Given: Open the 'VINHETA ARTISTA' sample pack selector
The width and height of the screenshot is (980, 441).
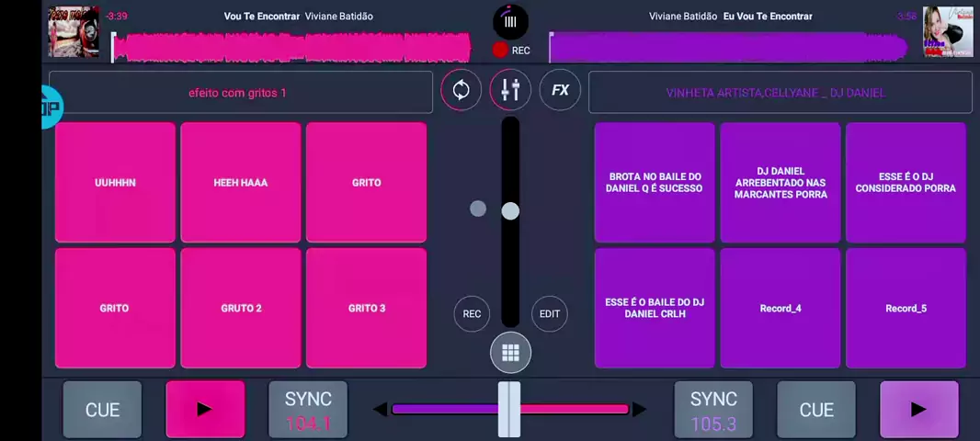Looking at the screenshot, I should pyautogui.click(x=780, y=93).
